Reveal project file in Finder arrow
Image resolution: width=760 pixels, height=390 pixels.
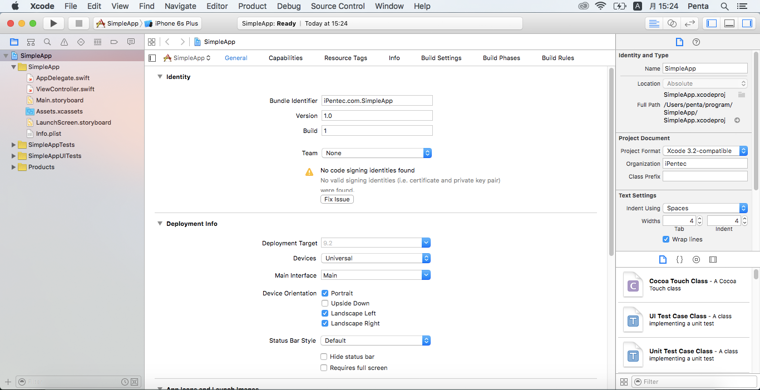[737, 120]
